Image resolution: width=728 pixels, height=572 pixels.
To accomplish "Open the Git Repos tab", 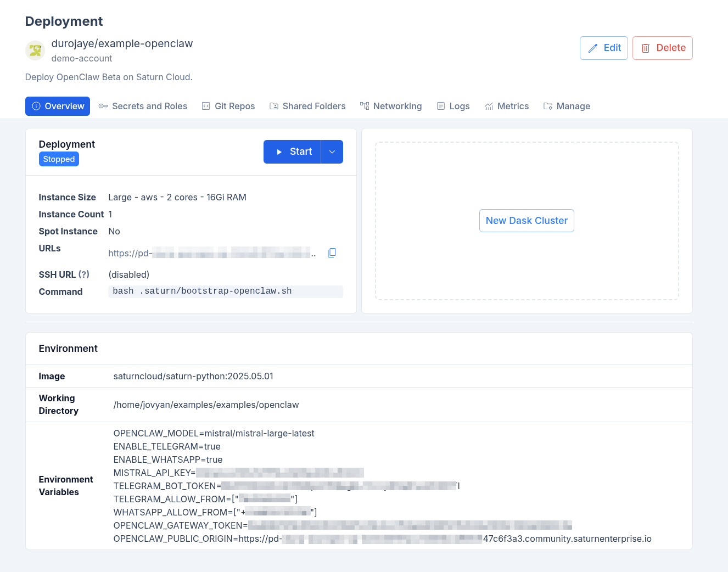I will [x=228, y=106].
